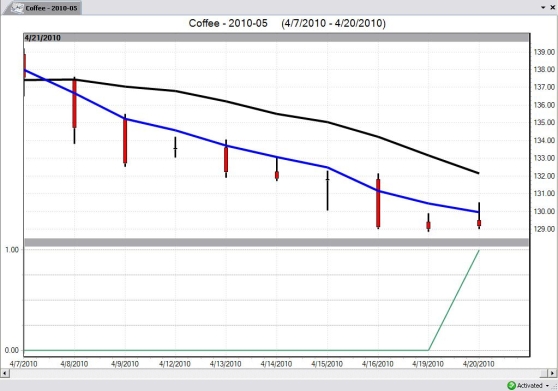Click the 139.00 price axis label
The image size is (558, 391).
click(544, 52)
